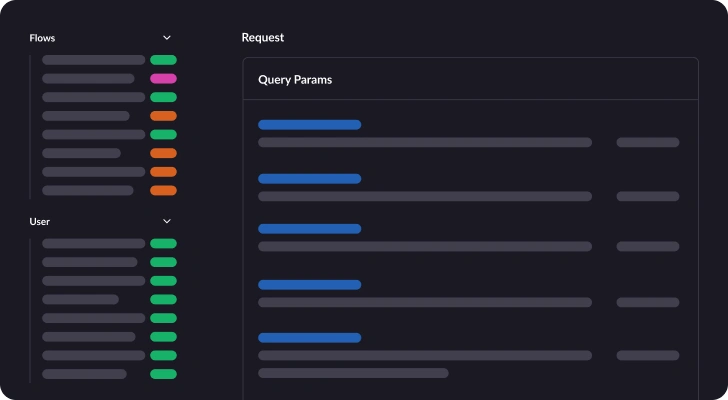
Task: Click the last orange badge under Flows
Action: 163,190
